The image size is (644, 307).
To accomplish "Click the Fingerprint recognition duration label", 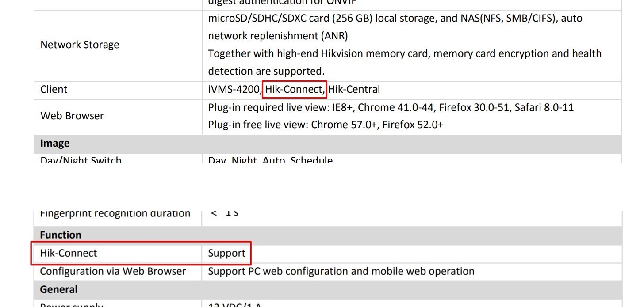I will coord(115,214).
